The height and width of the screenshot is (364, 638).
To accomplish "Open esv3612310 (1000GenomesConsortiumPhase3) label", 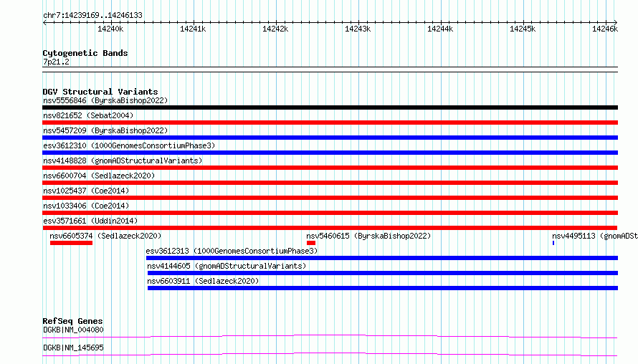I will point(129,145).
